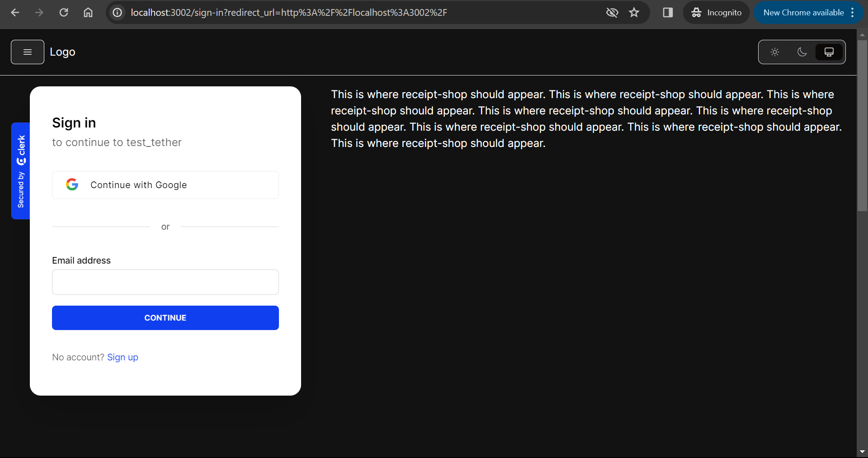Switch to light theme sun icon

point(775,52)
